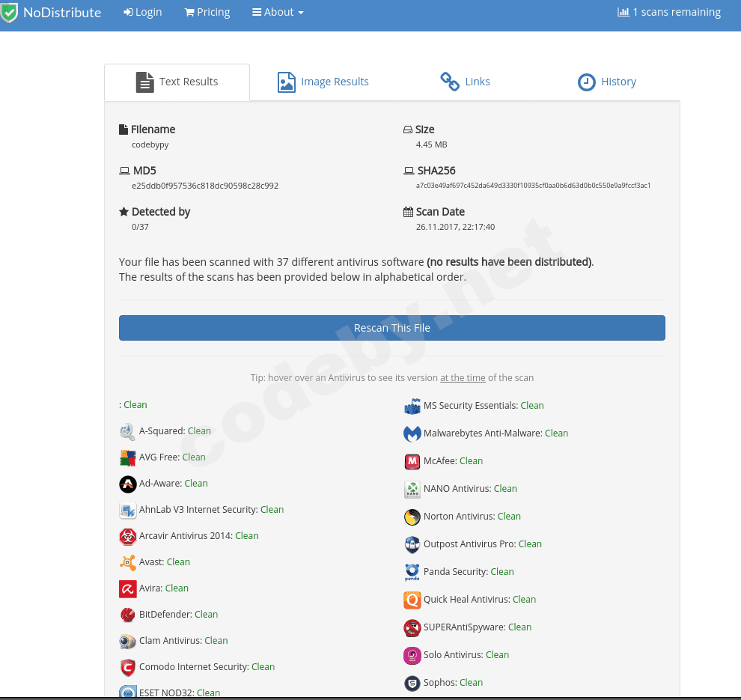The image size is (741, 700).
Task: Click the NoDistribute shield logo icon
Action: click(9, 13)
